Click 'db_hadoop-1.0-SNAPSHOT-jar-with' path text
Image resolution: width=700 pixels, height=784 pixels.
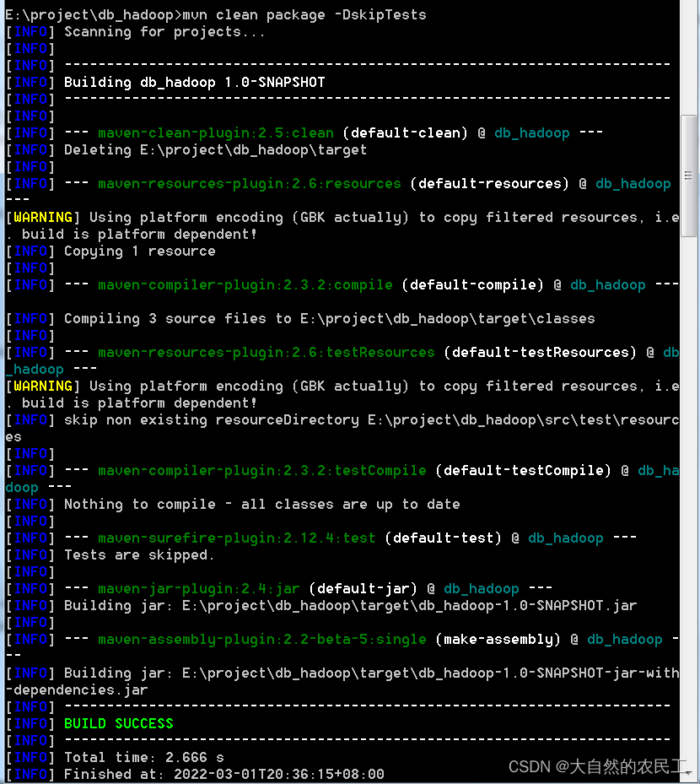548,673
